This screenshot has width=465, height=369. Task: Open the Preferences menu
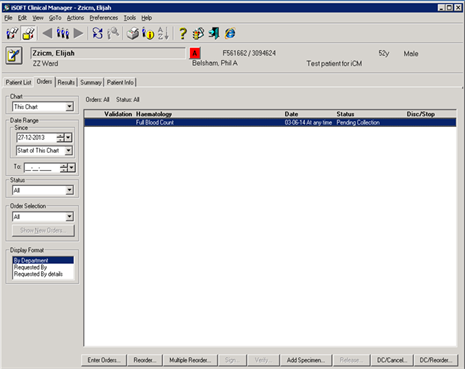(104, 18)
